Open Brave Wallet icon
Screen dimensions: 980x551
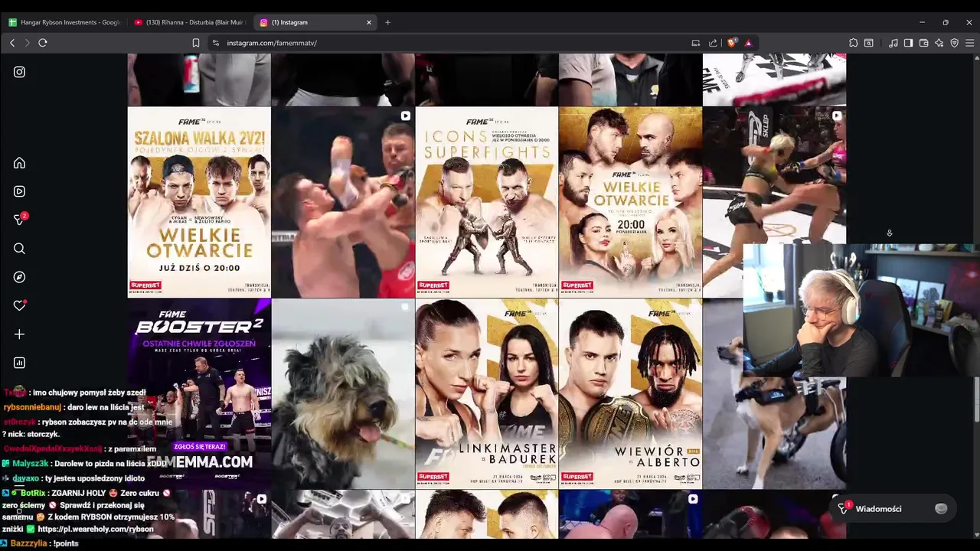[923, 43]
